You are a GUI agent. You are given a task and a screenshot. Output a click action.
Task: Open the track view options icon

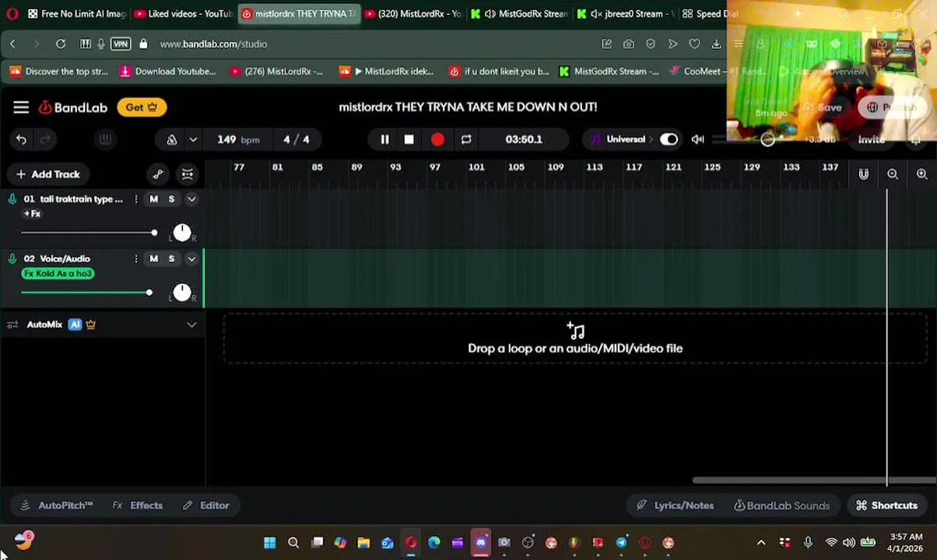click(188, 174)
